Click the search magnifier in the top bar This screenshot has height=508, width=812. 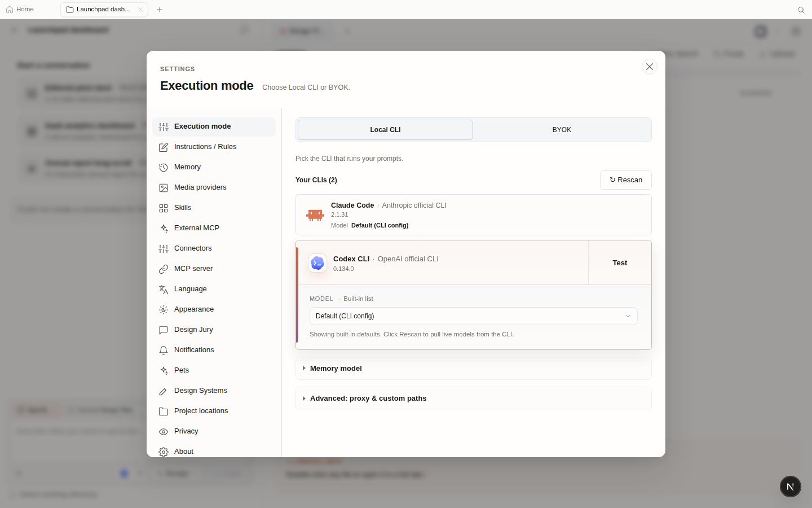(x=801, y=10)
